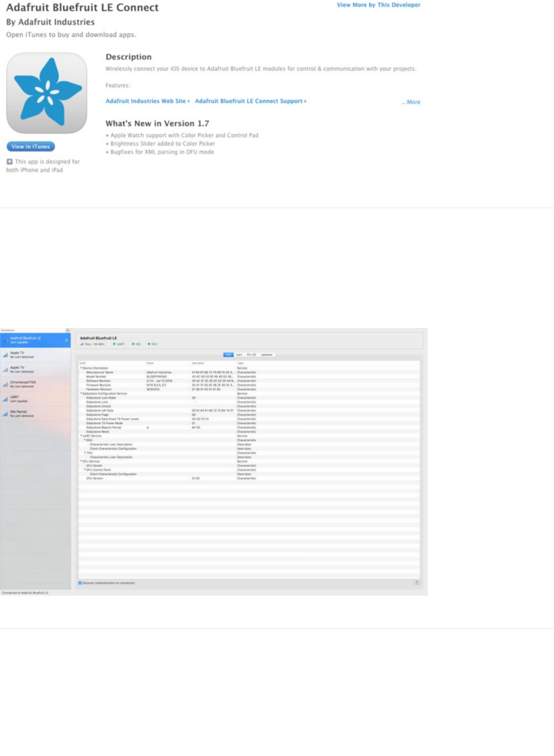Select the Model Number row
This screenshot has width=554, height=756.
(249, 376)
